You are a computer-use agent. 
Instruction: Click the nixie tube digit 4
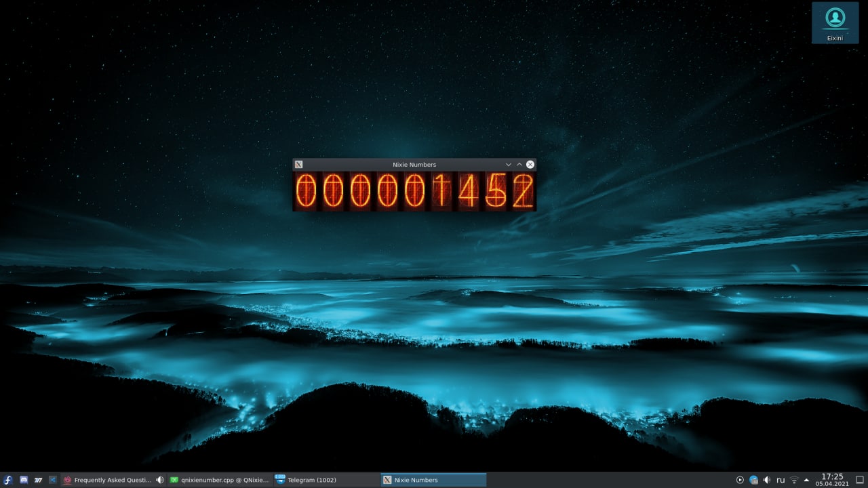(468, 191)
